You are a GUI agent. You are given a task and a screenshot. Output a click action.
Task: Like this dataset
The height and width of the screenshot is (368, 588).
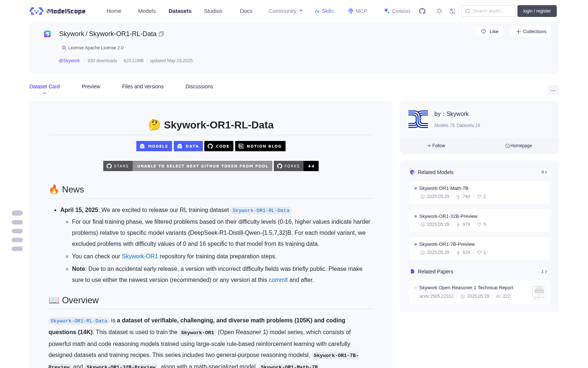490,32
